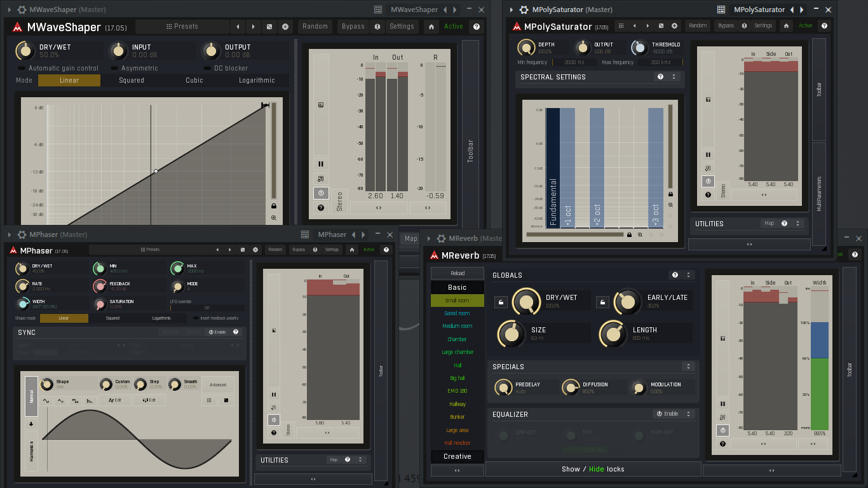
Task: Pause the MWaveShaper meter display
Action: pos(321,164)
